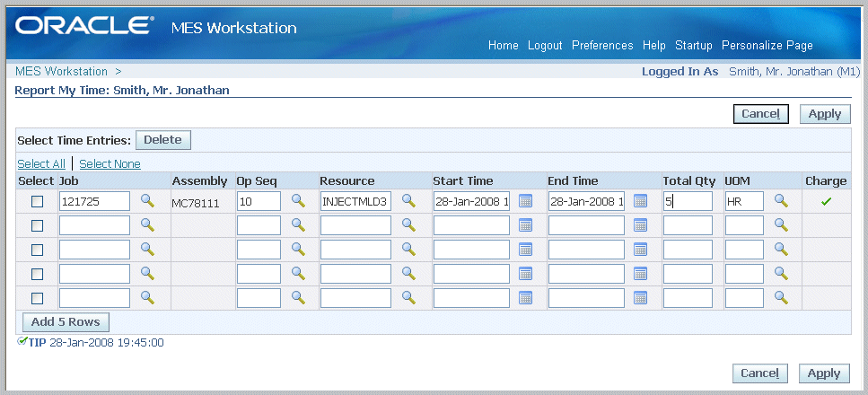Open Op Seq lookup beside value 10
The height and width of the screenshot is (395, 868).
click(x=298, y=200)
